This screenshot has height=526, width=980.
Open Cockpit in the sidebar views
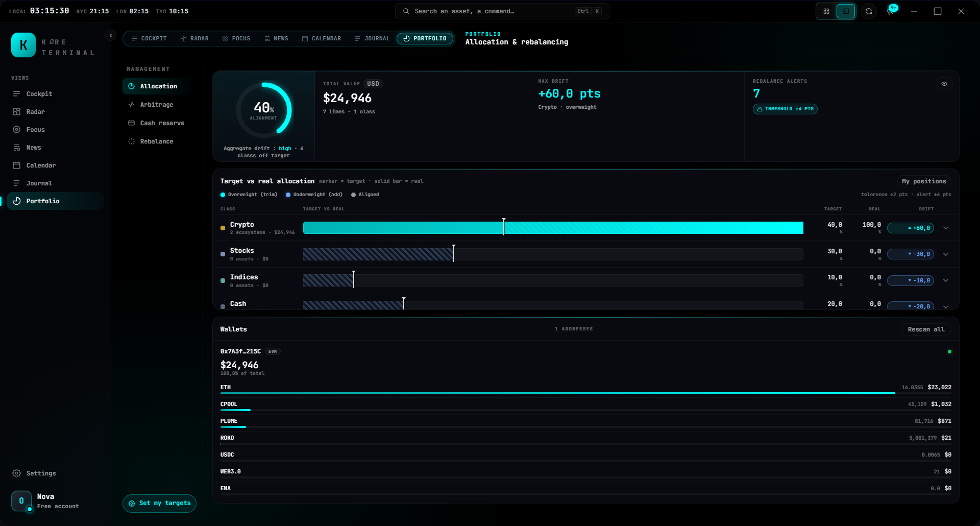[x=55, y=94]
